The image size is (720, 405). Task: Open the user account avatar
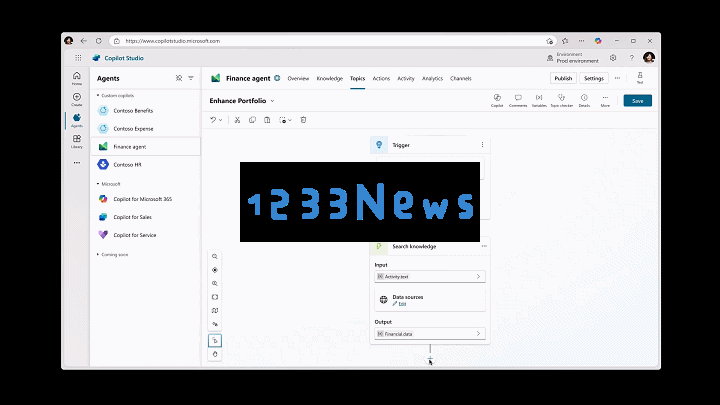(649, 57)
